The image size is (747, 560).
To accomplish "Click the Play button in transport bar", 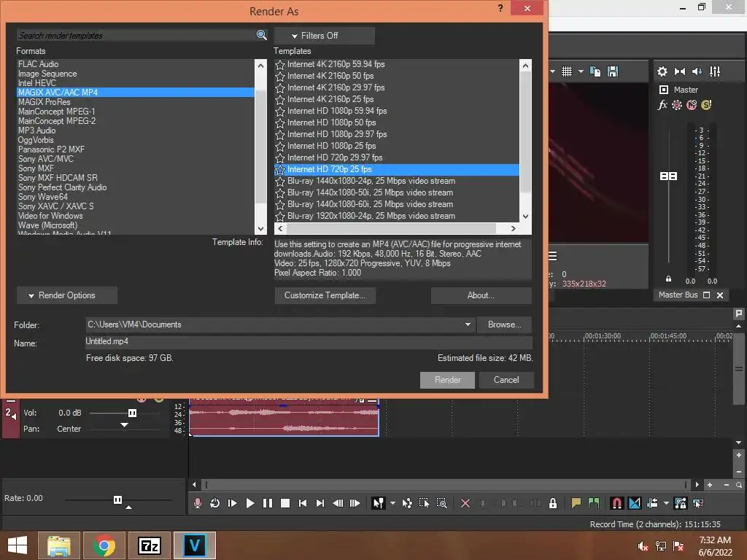I will pos(249,503).
